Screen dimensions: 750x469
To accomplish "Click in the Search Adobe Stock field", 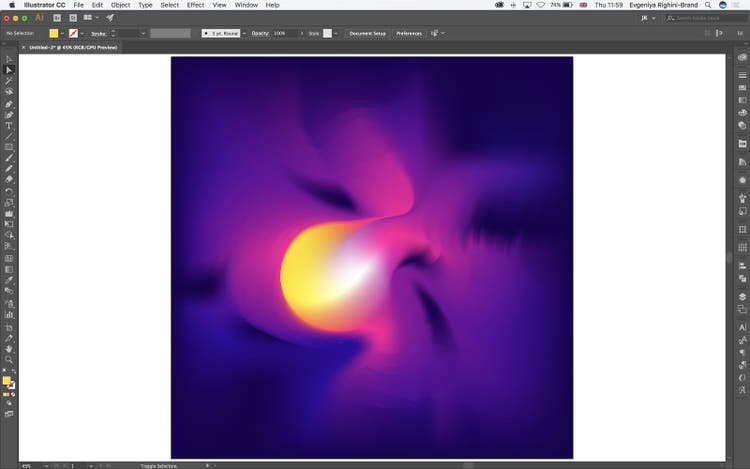I will [x=707, y=18].
